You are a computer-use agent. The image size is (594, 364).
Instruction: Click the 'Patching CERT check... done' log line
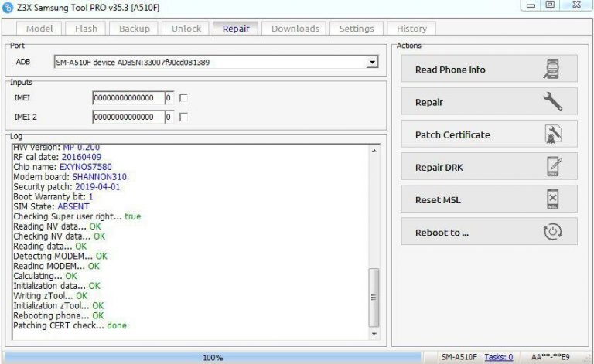click(x=70, y=325)
